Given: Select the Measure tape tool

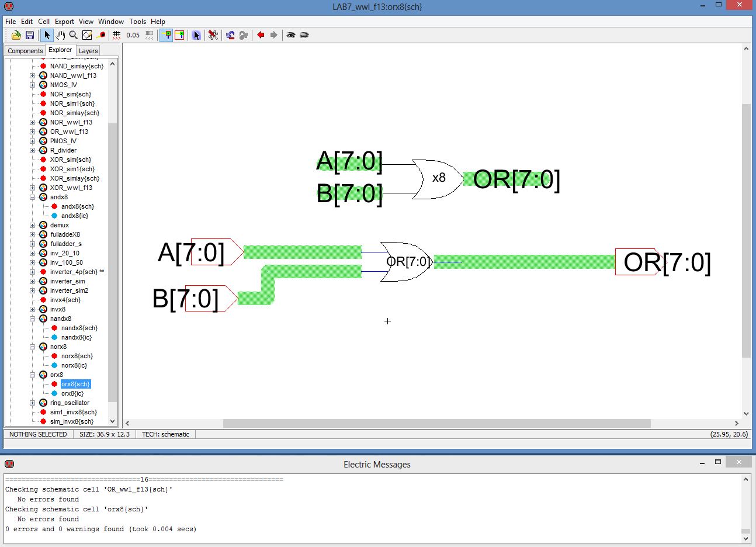Looking at the screenshot, I should (100, 35).
